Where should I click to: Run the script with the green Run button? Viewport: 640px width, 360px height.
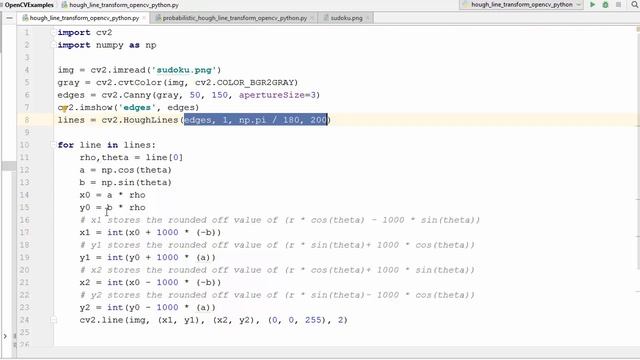click(593, 4)
